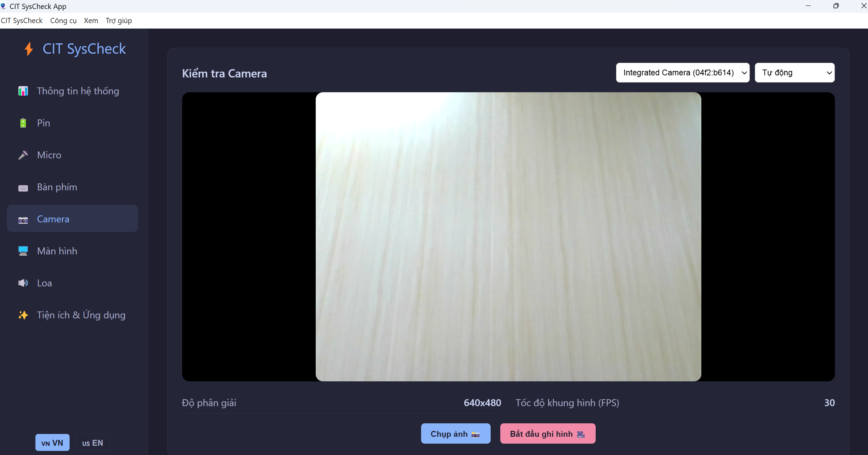
Task: Switch interface language to EN
Action: [x=92, y=443]
